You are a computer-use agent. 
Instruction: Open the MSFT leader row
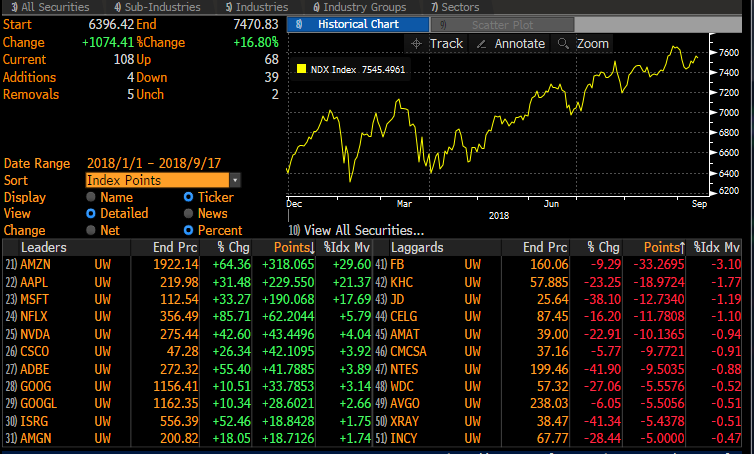188,299
